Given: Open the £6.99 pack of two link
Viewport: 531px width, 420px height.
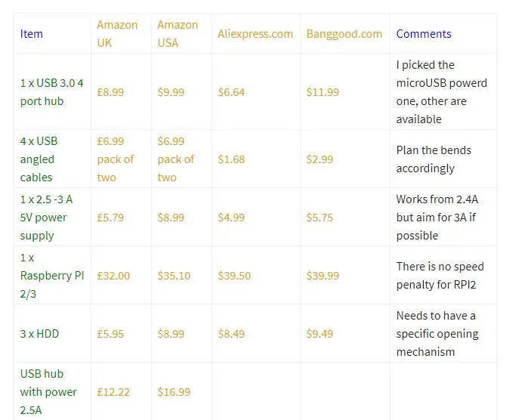Looking at the screenshot, I should [x=116, y=159].
